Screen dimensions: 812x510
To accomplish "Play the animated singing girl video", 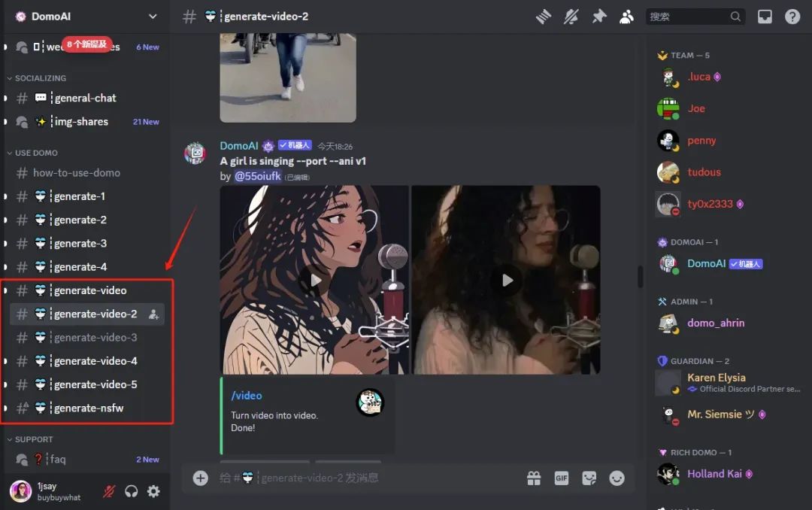I will point(314,280).
